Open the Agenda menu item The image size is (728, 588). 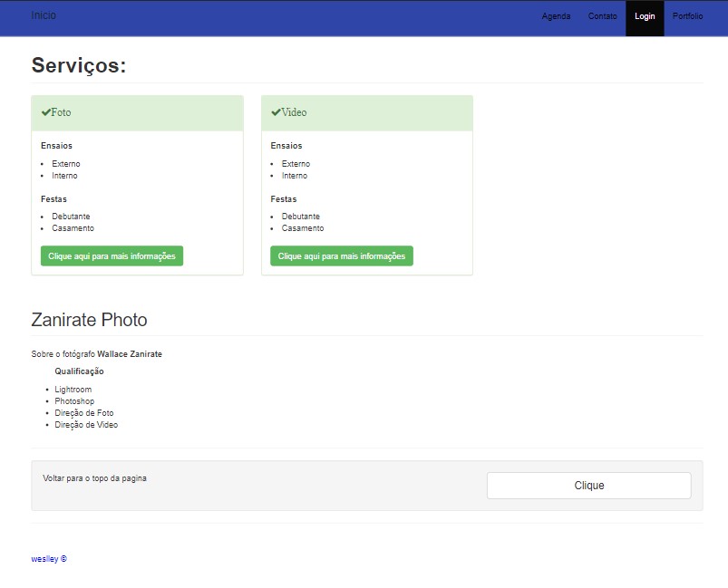pyautogui.click(x=556, y=16)
